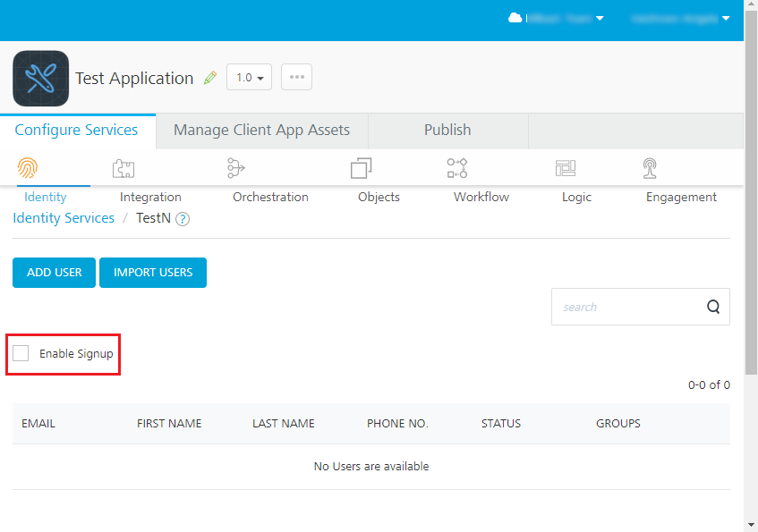Go to the Publish tab
Viewport: 758px width, 532px height.
tap(447, 131)
